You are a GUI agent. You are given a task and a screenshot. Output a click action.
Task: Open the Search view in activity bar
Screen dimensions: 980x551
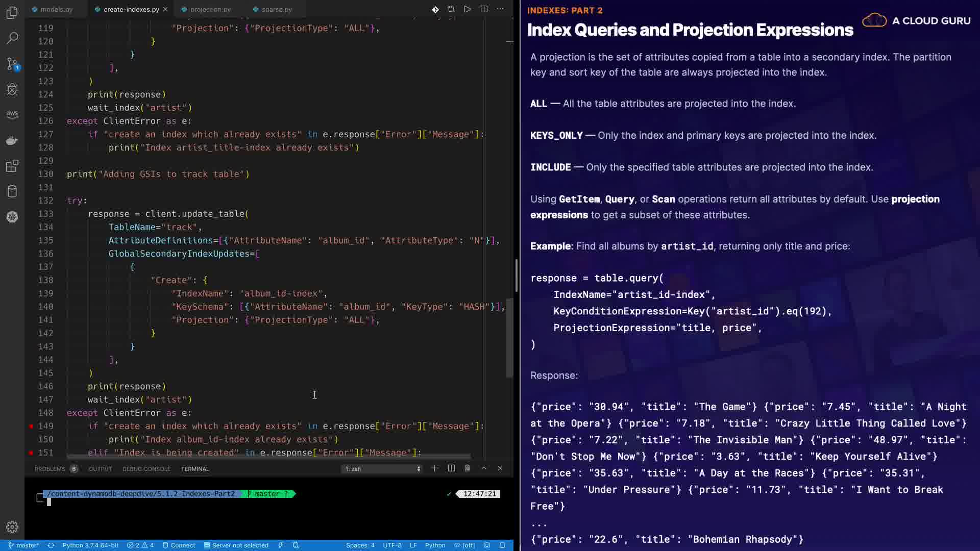pyautogui.click(x=12, y=38)
